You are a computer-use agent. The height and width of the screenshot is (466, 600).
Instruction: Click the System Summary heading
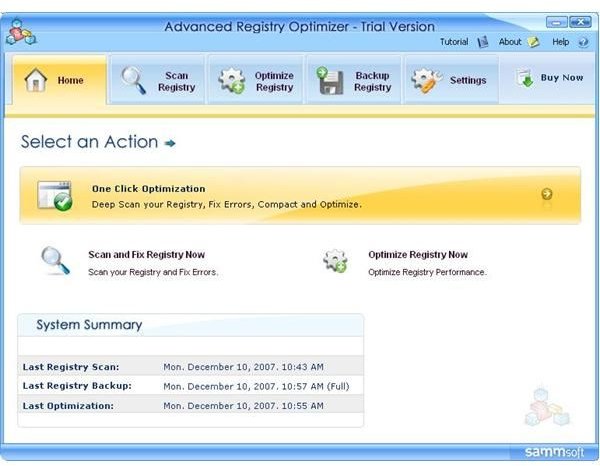click(x=89, y=325)
